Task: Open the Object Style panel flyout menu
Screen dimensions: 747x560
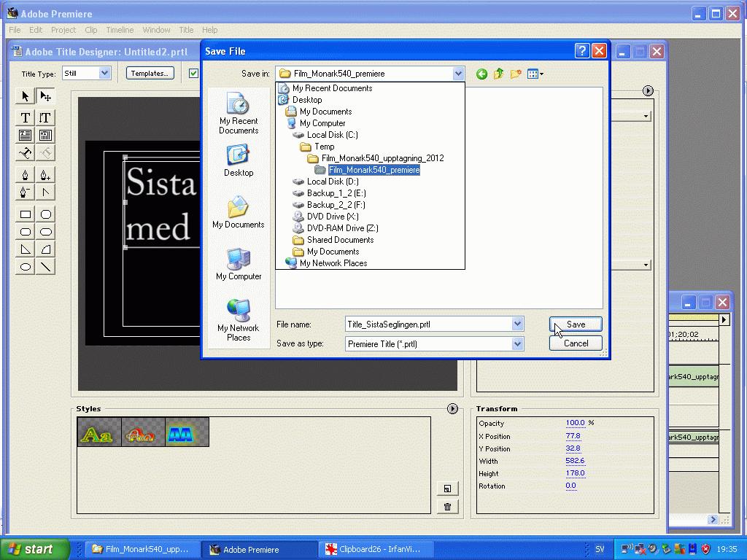Action: (648, 90)
